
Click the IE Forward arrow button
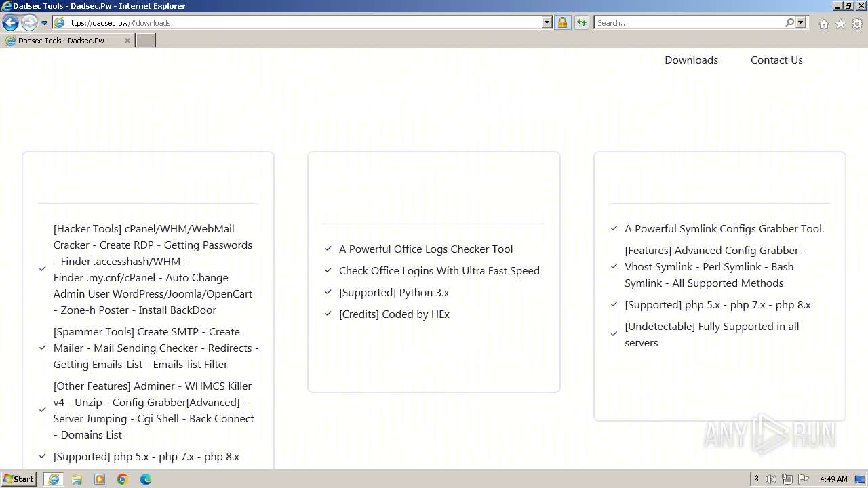(x=29, y=22)
